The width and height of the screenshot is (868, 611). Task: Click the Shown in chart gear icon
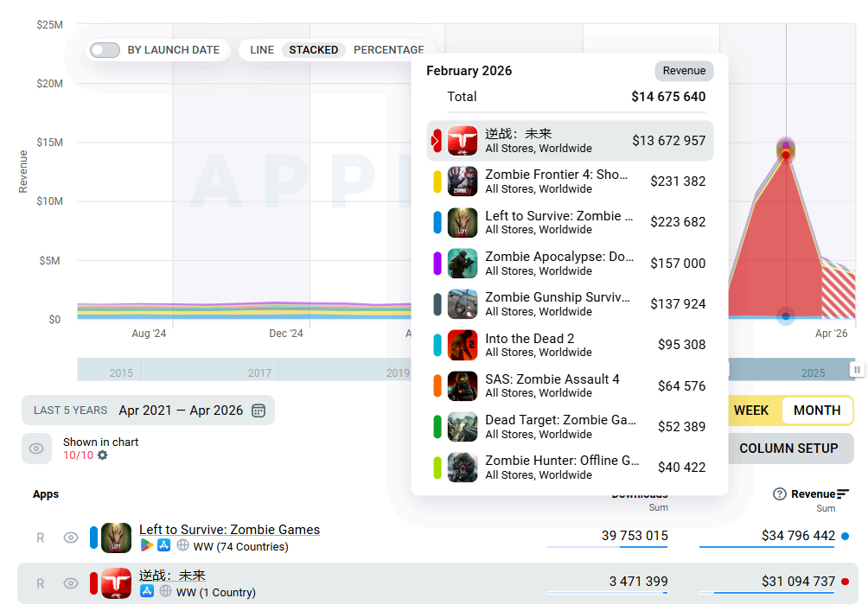click(x=103, y=455)
